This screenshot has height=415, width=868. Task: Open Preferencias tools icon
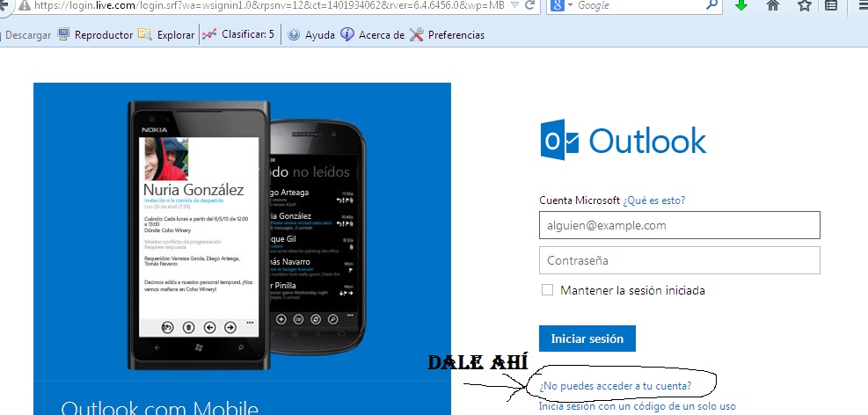click(417, 35)
